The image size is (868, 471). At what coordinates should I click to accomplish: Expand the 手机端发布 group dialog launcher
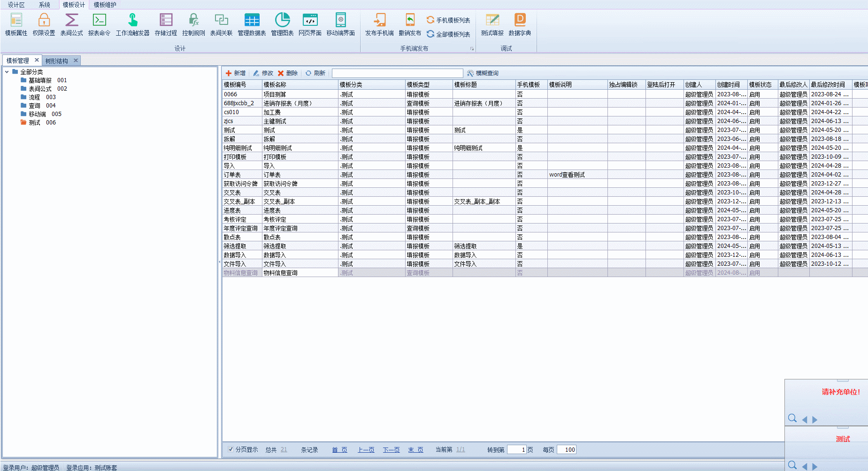(x=472, y=49)
